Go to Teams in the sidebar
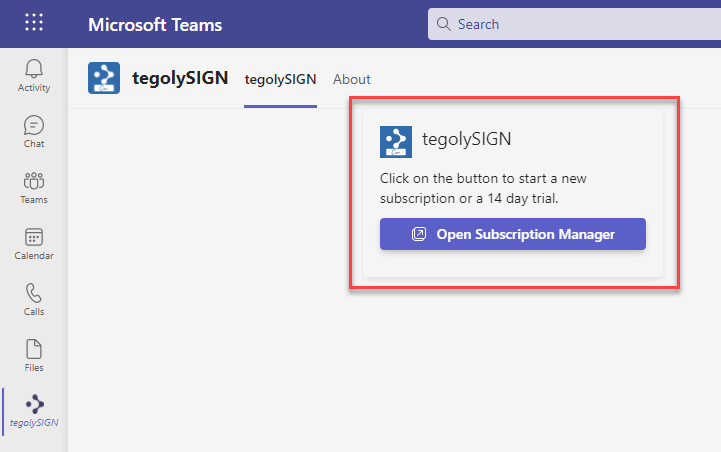Image resolution: width=721 pixels, height=452 pixels. (x=34, y=188)
